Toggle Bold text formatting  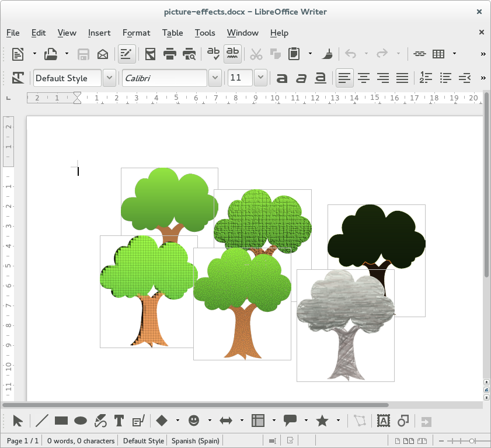click(282, 78)
